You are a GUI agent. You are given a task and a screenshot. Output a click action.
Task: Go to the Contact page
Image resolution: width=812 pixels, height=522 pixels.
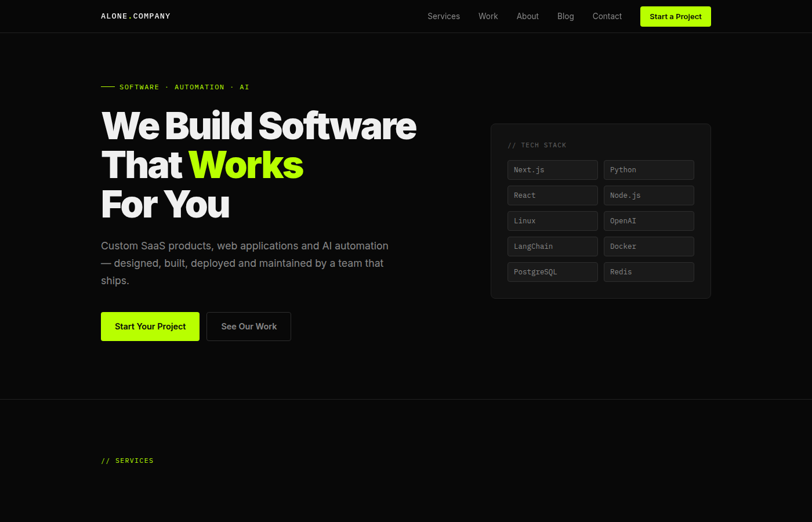(x=607, y=16)
